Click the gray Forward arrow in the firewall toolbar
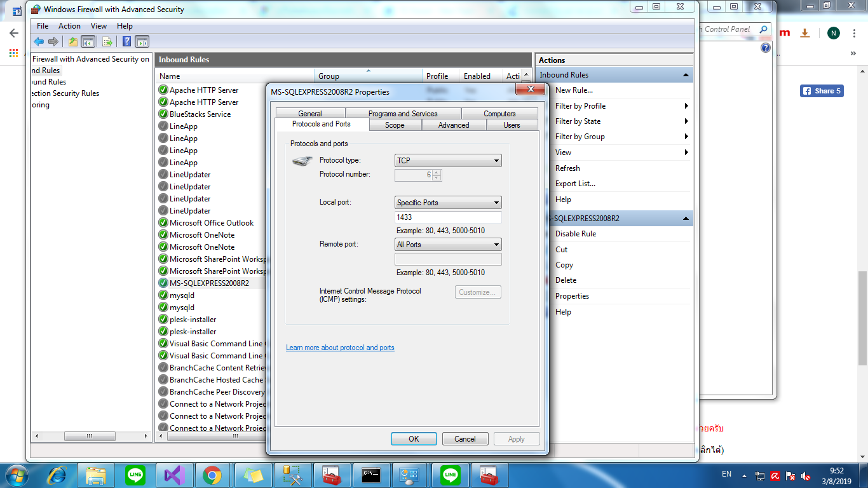The height and width of the screenshot is (488, 868). tap(53, 42)
